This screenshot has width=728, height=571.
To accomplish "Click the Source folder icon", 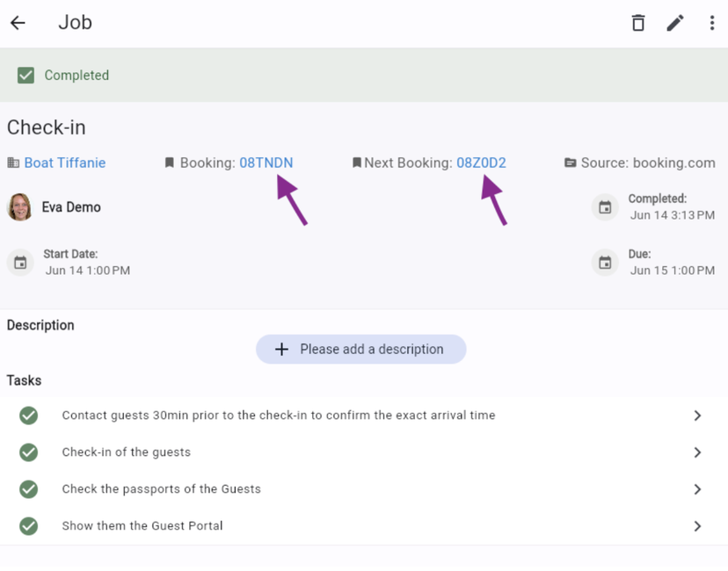I will (x=571, y=163).
